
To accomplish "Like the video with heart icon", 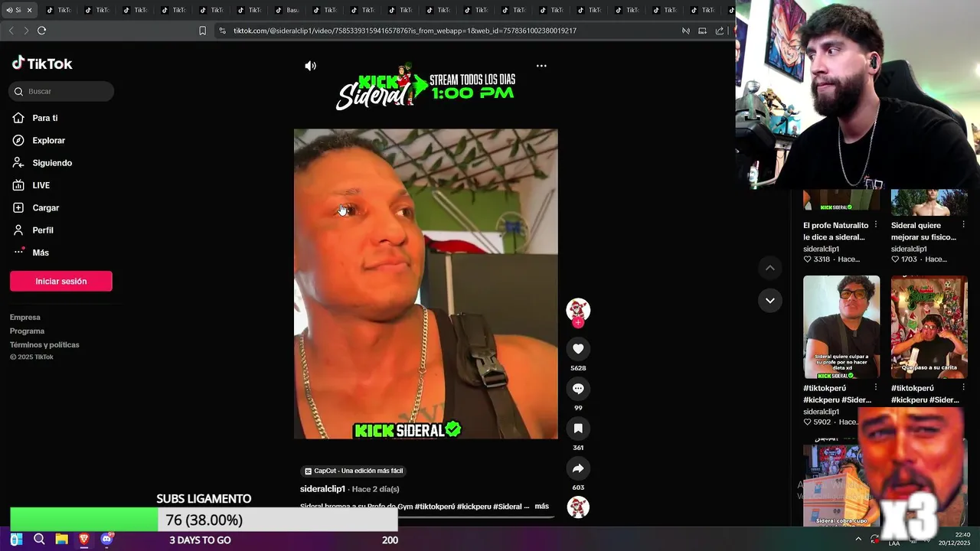I will pyautogui.click(x=578, y=349).
